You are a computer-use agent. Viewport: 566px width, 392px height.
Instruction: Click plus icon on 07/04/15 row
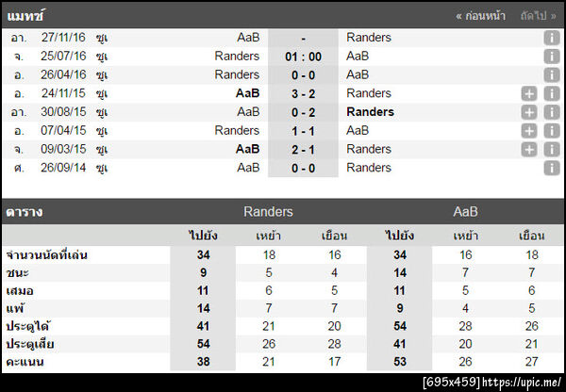(x=529, y=130)
